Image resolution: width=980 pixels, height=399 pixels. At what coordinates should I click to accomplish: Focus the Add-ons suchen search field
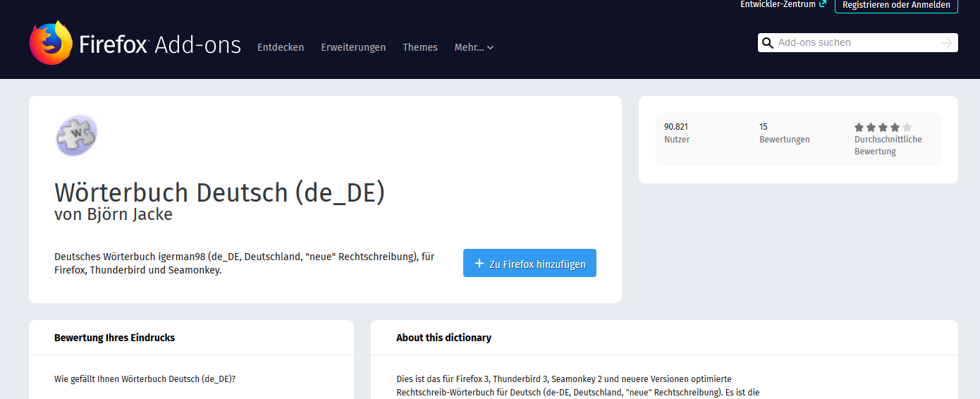(x=857, y=42)
